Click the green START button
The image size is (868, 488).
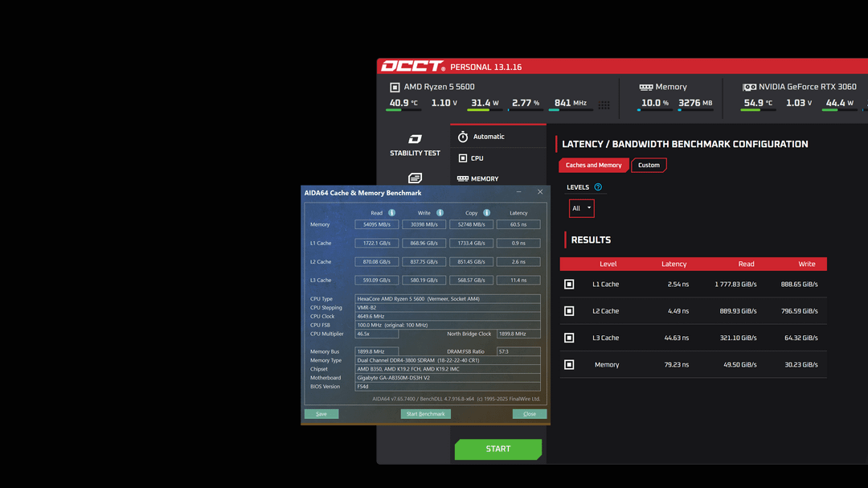498,449
